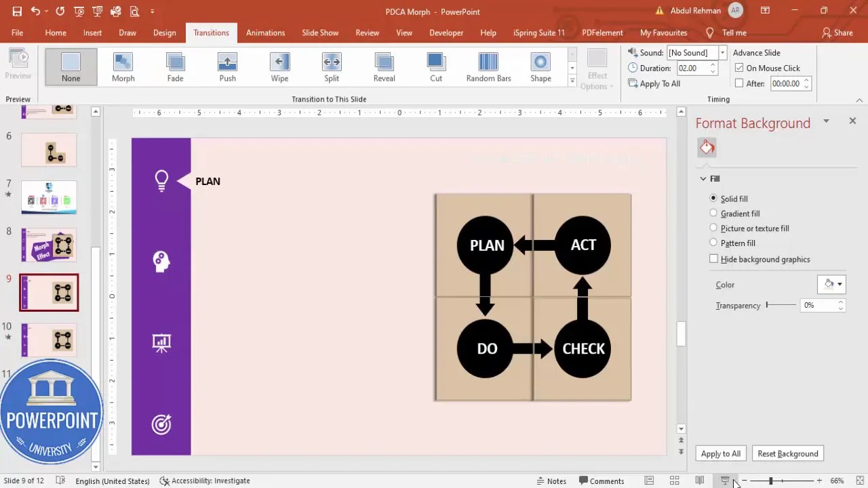
Task: Select Solid fill option
Action: [713, 199]
